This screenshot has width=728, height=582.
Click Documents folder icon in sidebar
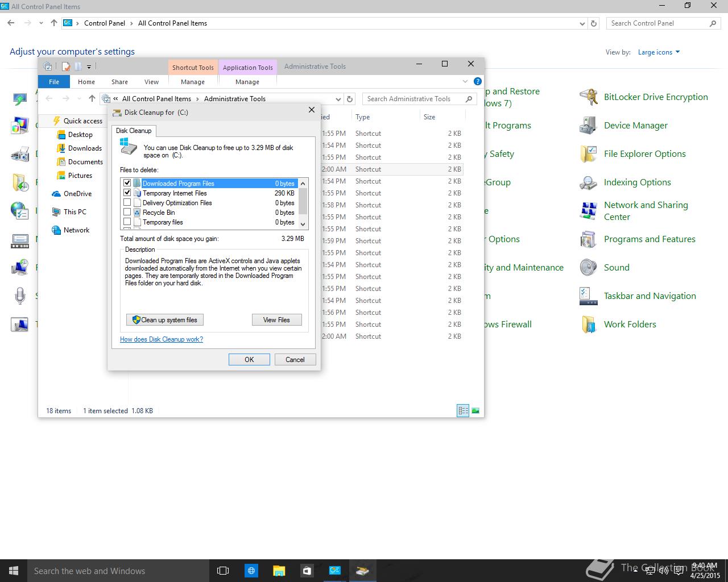tap(61, 162)
